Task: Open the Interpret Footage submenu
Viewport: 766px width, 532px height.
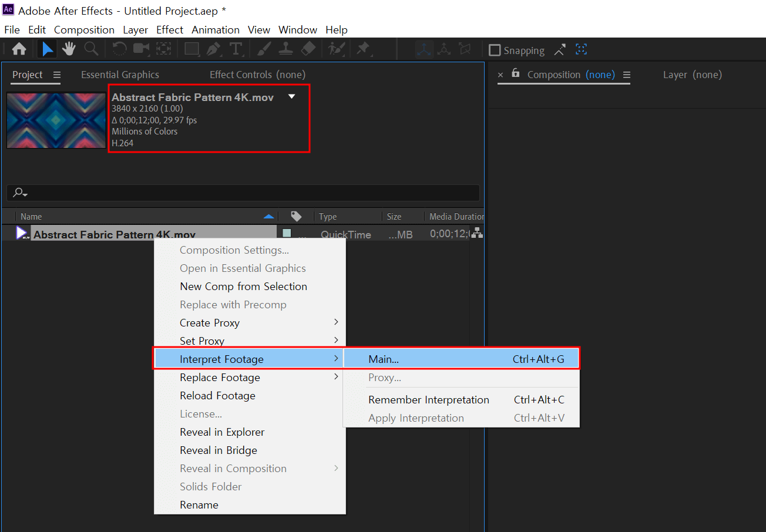Action: (x=249, y=359)
